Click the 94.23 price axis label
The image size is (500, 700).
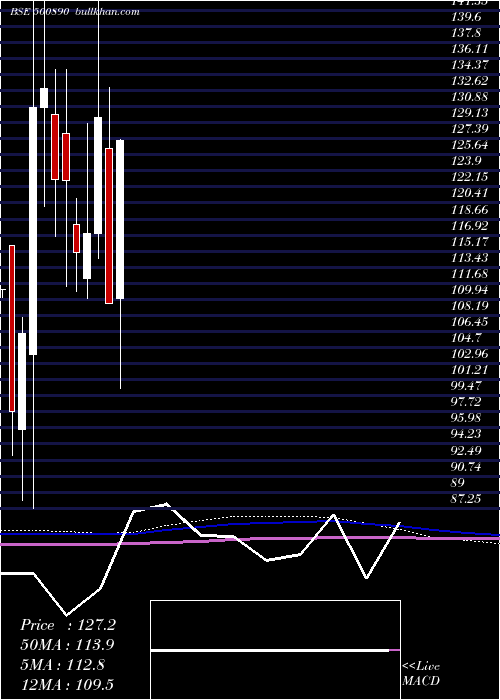click(466, 434)
